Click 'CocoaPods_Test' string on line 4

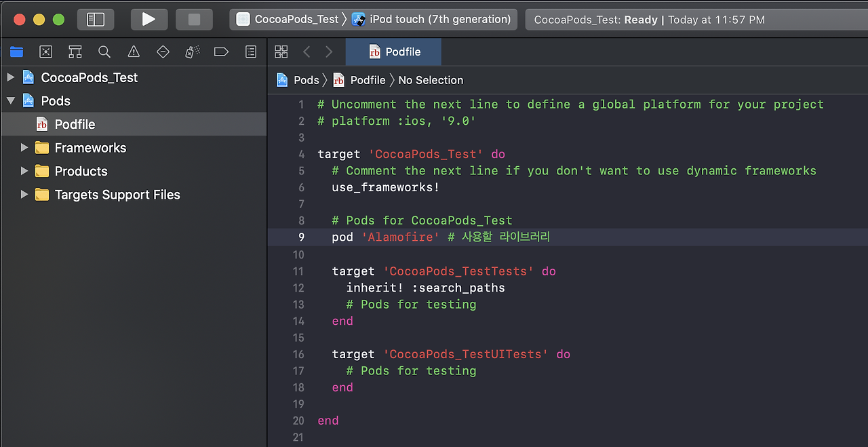(x=426, y=154)
